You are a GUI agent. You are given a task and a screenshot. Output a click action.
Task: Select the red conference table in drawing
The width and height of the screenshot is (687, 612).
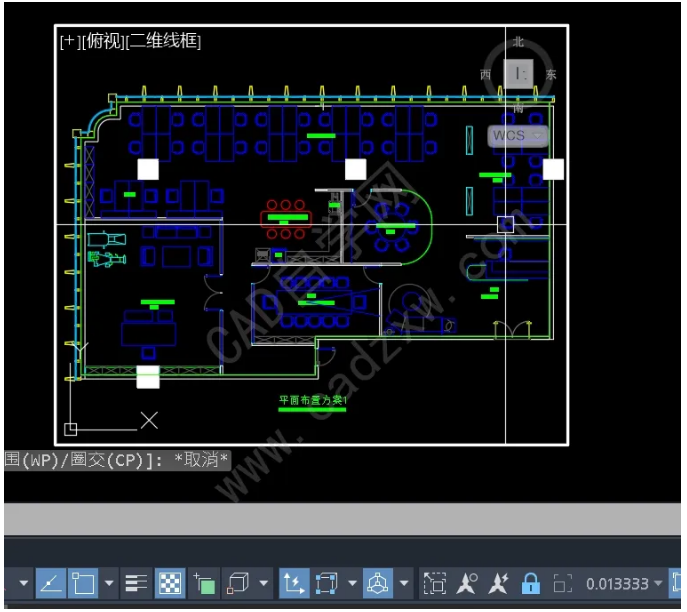click(286, 219)
